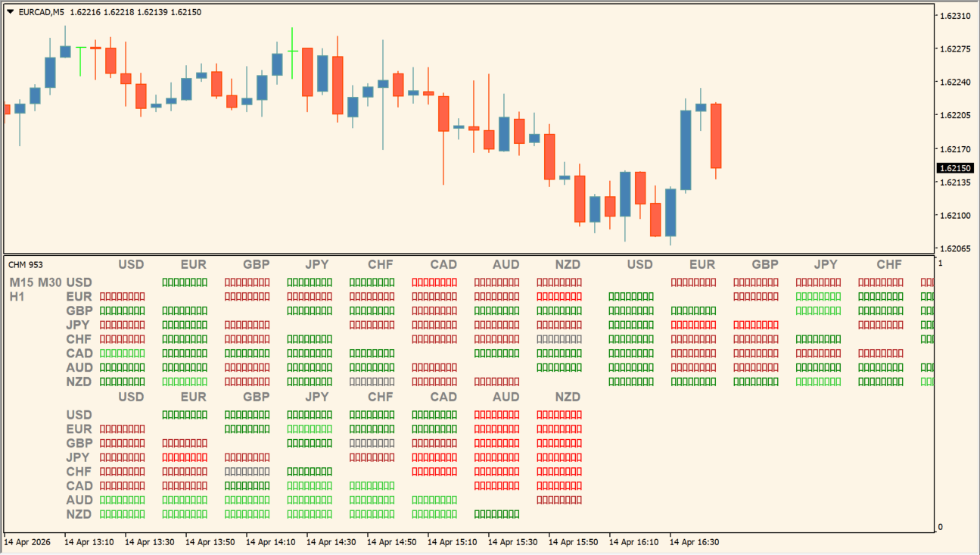Select the rightmost red candle on the chart
Viewport: 980px width, 555px height.
pyautogui.click(x=715, y=136)
